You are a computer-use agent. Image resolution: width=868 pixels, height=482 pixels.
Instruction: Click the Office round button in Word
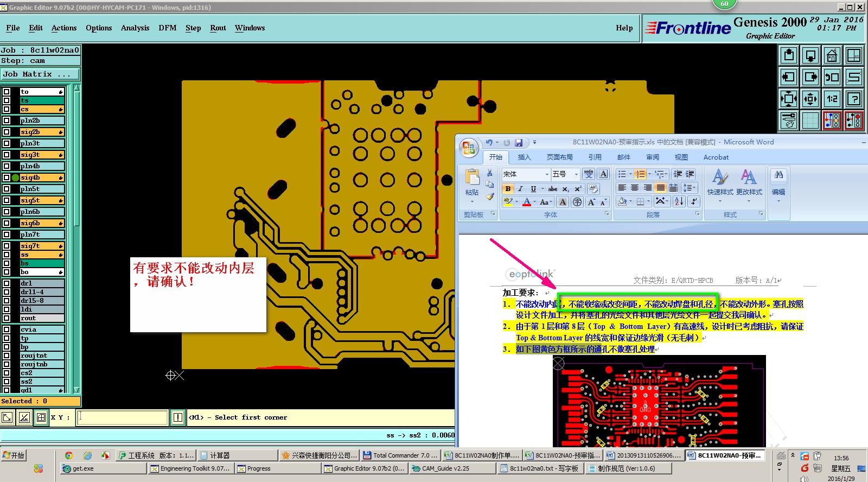coord(469,149)
